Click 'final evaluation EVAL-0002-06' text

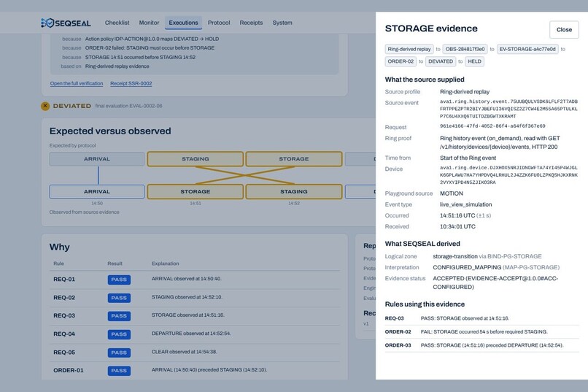tap(128, 106)
